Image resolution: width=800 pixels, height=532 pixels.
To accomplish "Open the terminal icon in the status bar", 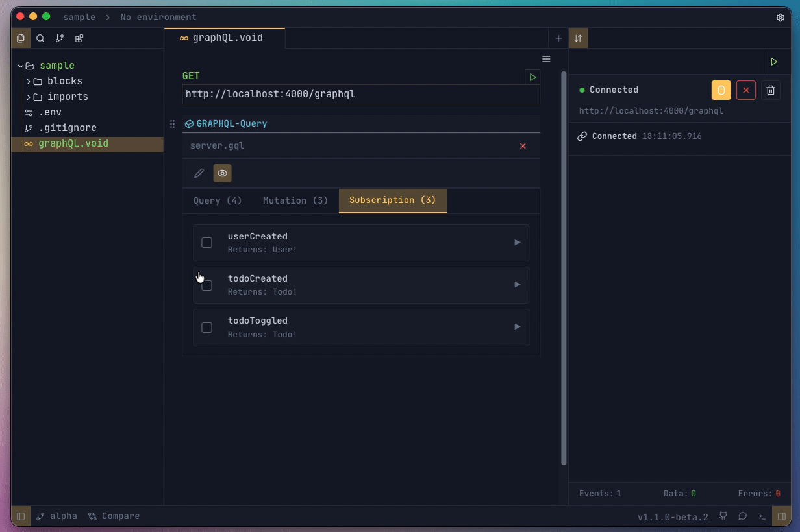I will (x=762, y=516).
